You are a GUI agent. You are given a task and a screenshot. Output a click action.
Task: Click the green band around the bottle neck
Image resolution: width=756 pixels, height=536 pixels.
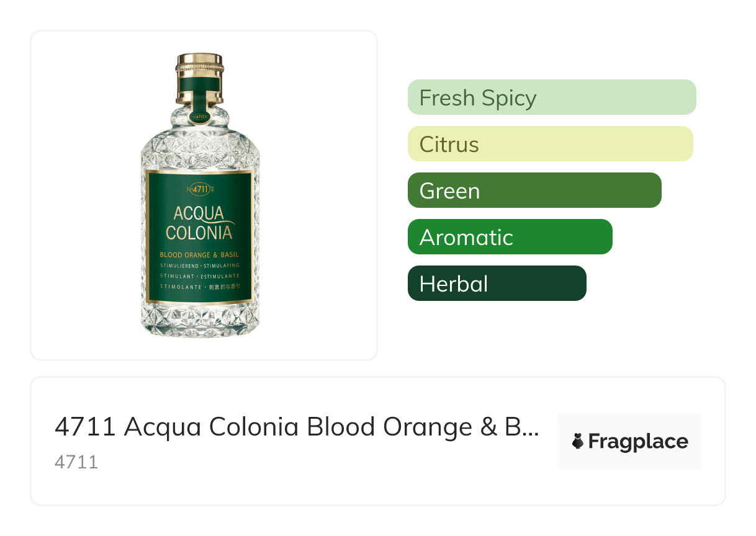(199, 83)
